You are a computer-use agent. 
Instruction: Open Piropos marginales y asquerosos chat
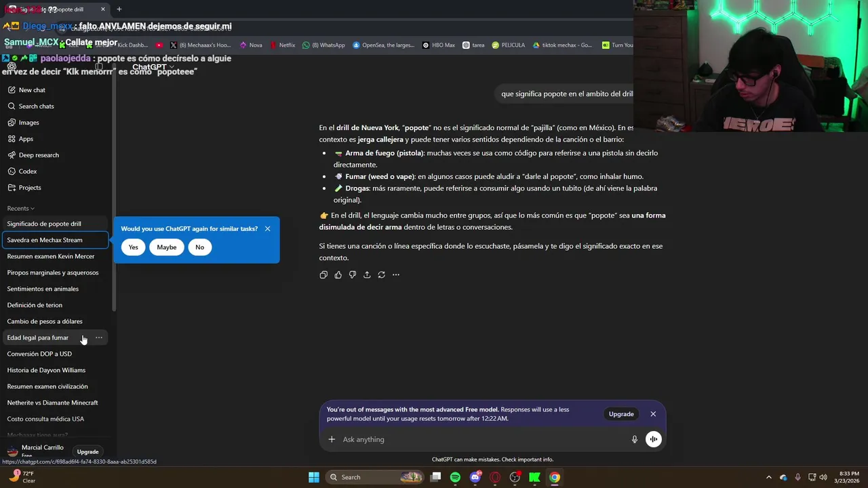[55, 272]
